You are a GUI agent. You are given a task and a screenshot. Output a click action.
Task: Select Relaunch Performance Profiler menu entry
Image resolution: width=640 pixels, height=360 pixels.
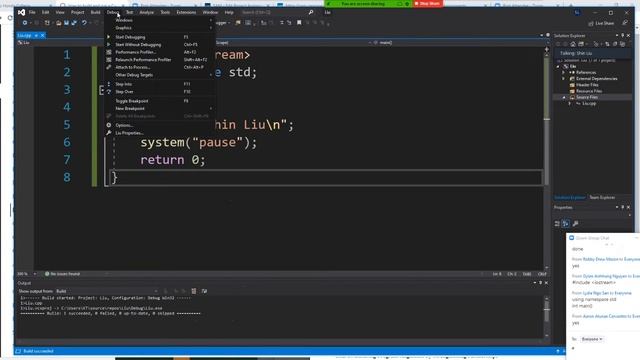click(x=160, y=60)
